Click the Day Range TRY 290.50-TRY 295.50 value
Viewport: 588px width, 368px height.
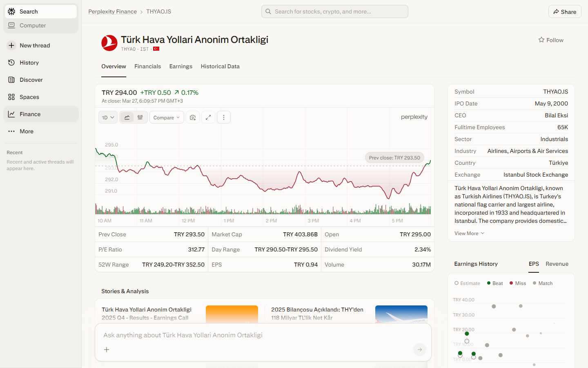(x=286, y=249)
